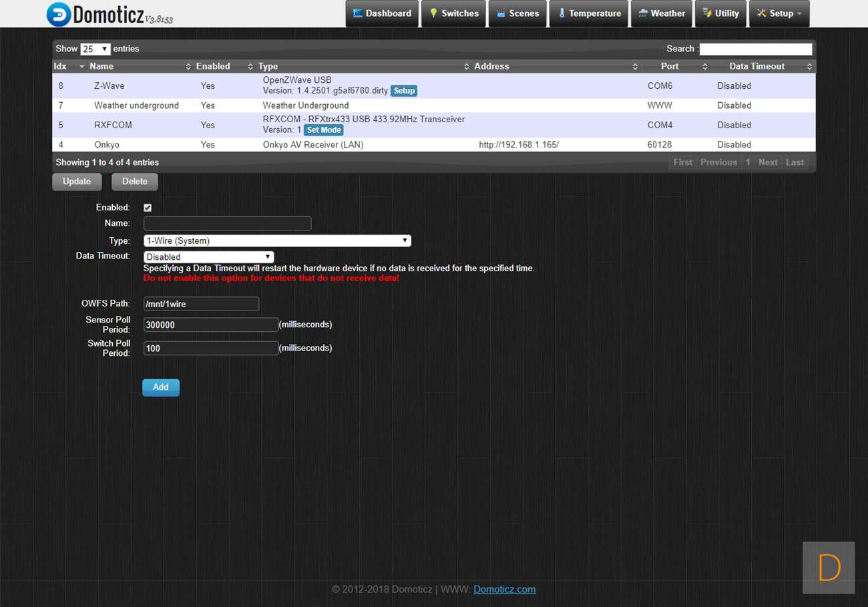This screenshot has width=868, height=607.
Task: Open the hardware Type dropdown
Action: pos(277,241)
